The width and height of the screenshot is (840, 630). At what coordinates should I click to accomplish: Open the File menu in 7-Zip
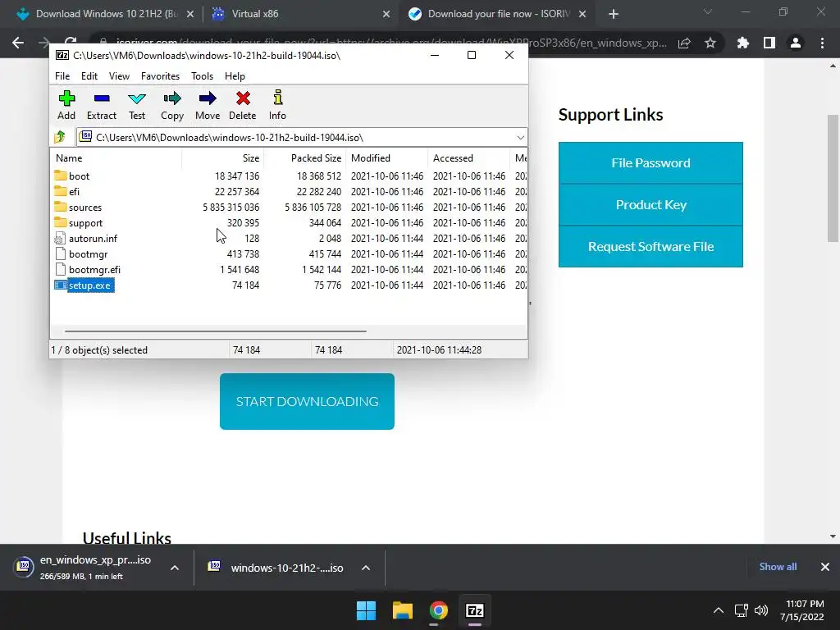[x=62, y=76]
